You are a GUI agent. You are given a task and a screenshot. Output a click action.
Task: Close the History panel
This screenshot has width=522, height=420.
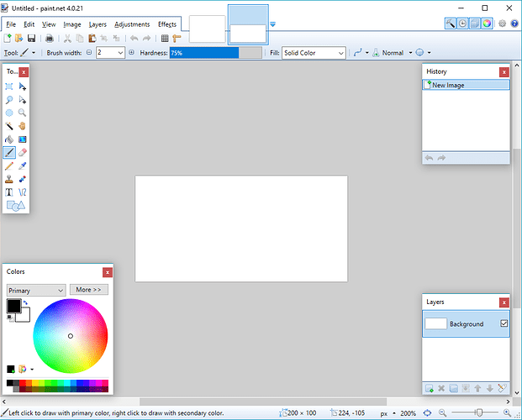click(x=504, y=72)
